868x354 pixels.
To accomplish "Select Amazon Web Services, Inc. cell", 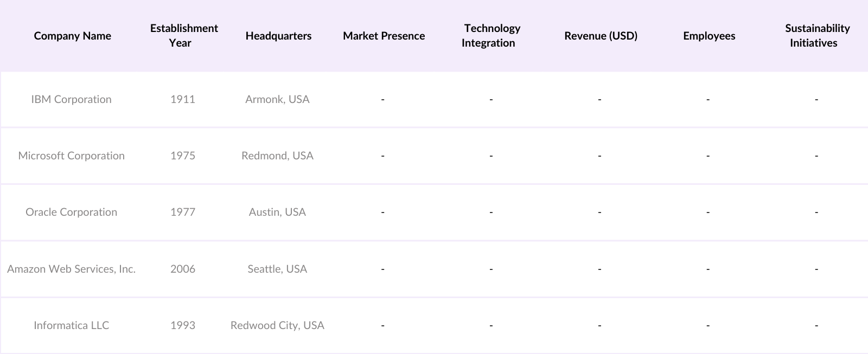I will [71, 269].
